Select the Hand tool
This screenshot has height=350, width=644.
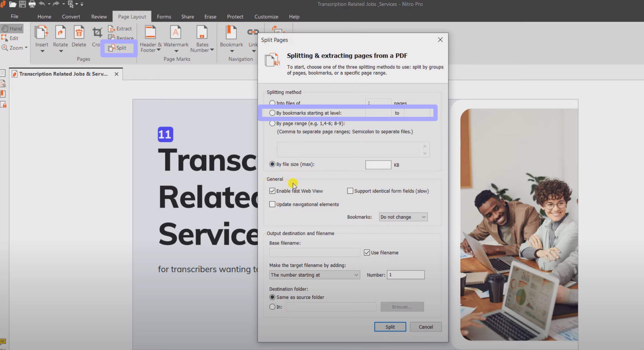[12, 29]
